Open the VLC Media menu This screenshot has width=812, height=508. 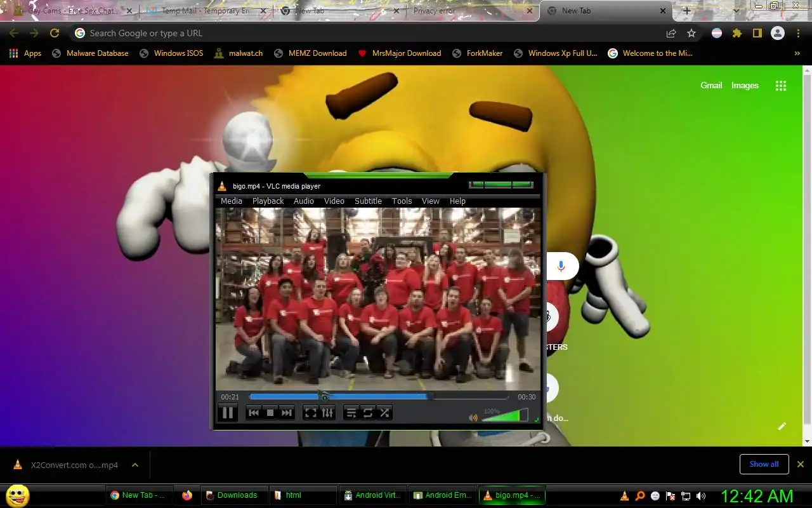click(x=232, y=201)
